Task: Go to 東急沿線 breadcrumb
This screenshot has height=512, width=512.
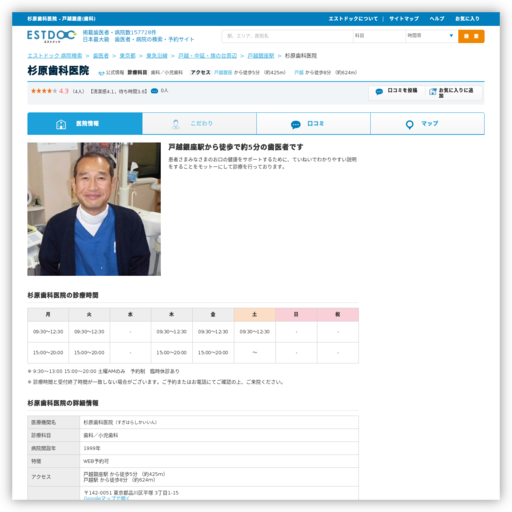Action: pos(157,56)
